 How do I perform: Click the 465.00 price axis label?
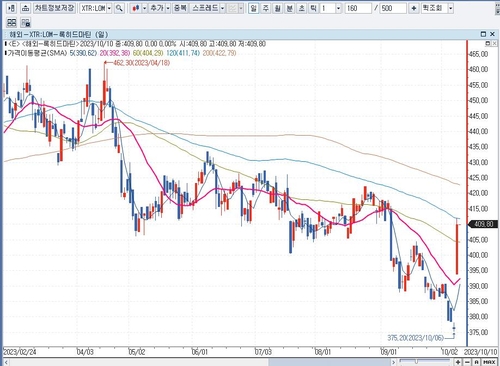[479, 54]
